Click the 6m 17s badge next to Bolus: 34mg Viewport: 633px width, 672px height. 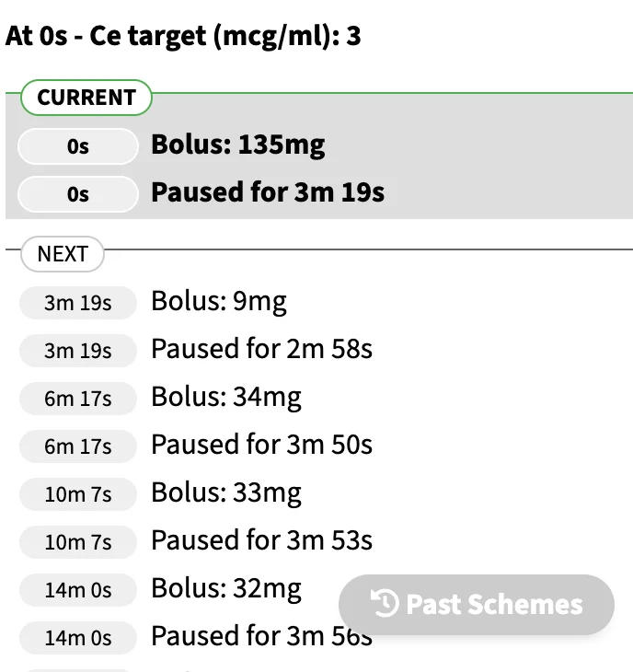tap(78, 399)
